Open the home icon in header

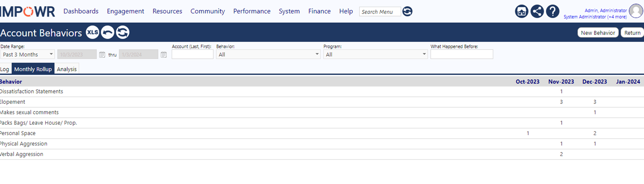click(x=522, y=11)
